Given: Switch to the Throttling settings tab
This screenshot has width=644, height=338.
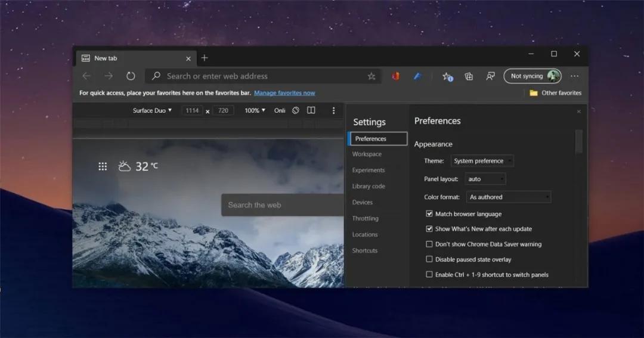Looking at the screenshot, I should click(366, 218).
